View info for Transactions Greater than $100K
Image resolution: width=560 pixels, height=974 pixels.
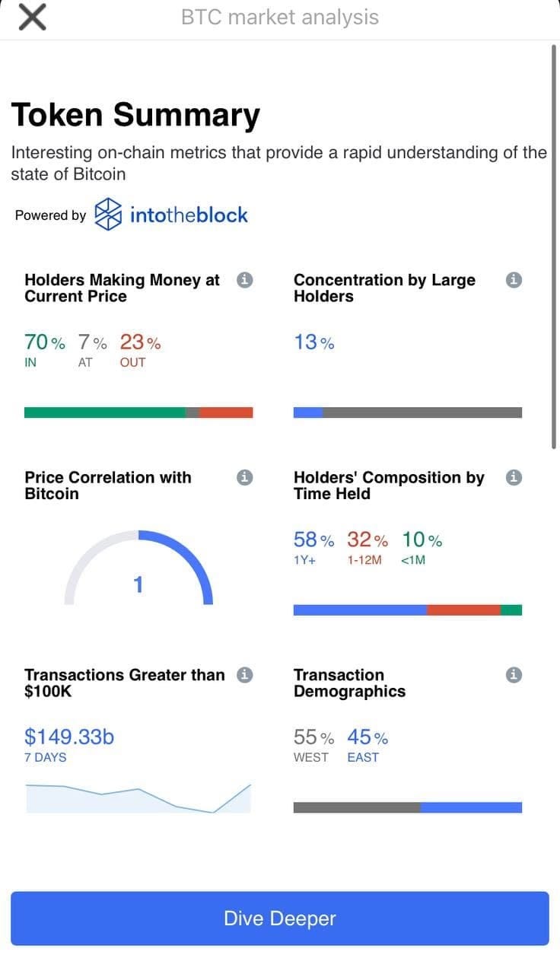point(244,675)
